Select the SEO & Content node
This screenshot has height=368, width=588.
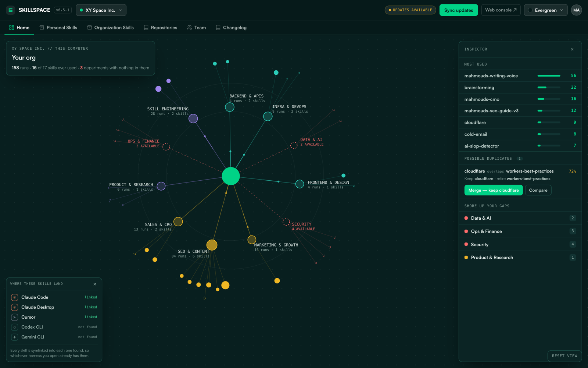pos(212,245)
